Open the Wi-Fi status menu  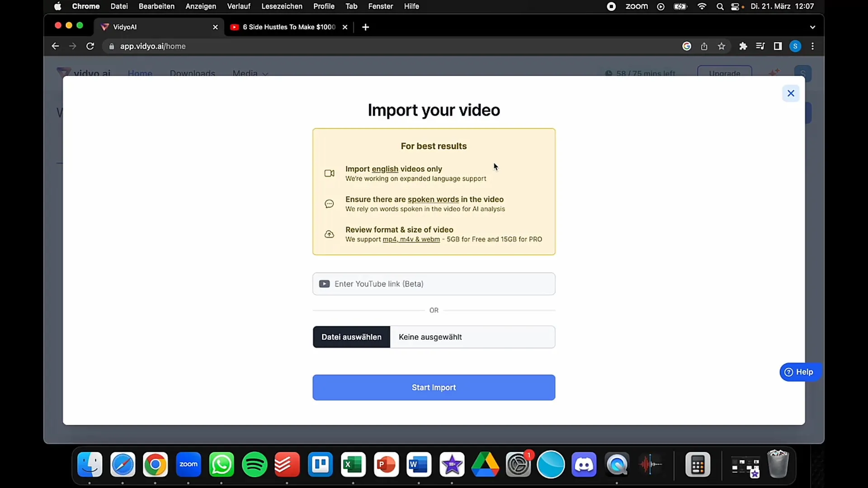702,6
